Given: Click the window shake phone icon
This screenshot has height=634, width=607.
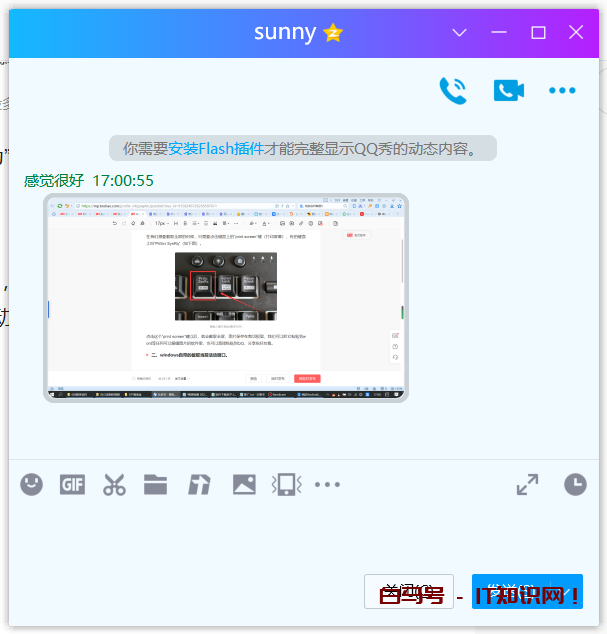Looking at the screenshot, I should (287, 484).
